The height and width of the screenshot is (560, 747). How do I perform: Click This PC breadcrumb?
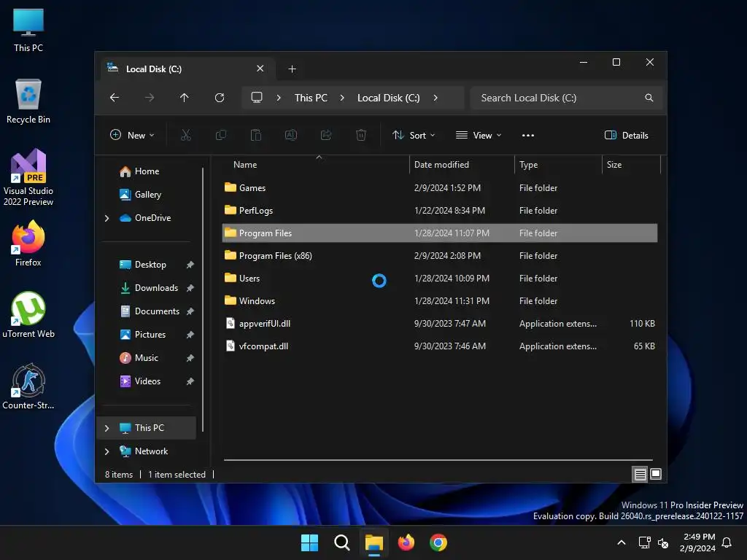311,98
